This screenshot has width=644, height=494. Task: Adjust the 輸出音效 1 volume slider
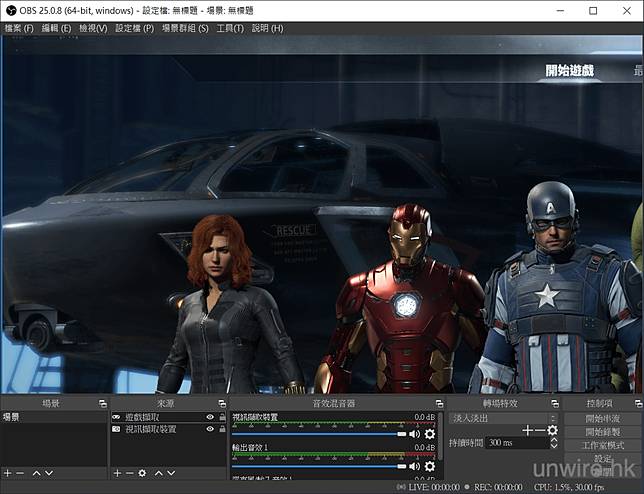319,466
